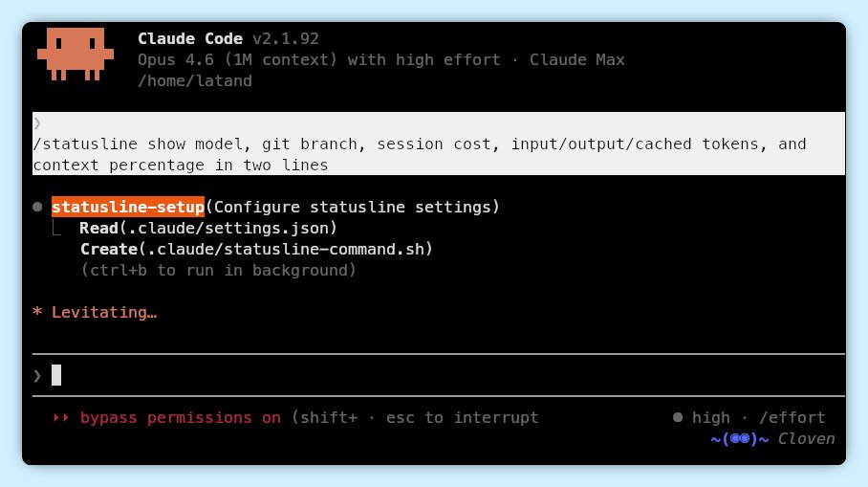Click the /effort command label
868x487 pixels.
click(x=792, y=417)
